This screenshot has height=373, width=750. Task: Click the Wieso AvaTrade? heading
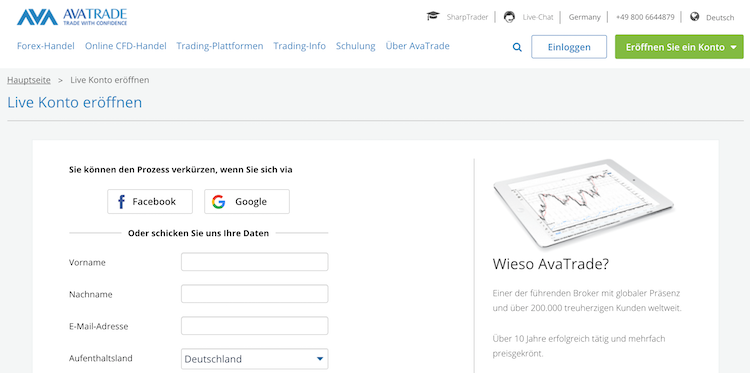551,264
